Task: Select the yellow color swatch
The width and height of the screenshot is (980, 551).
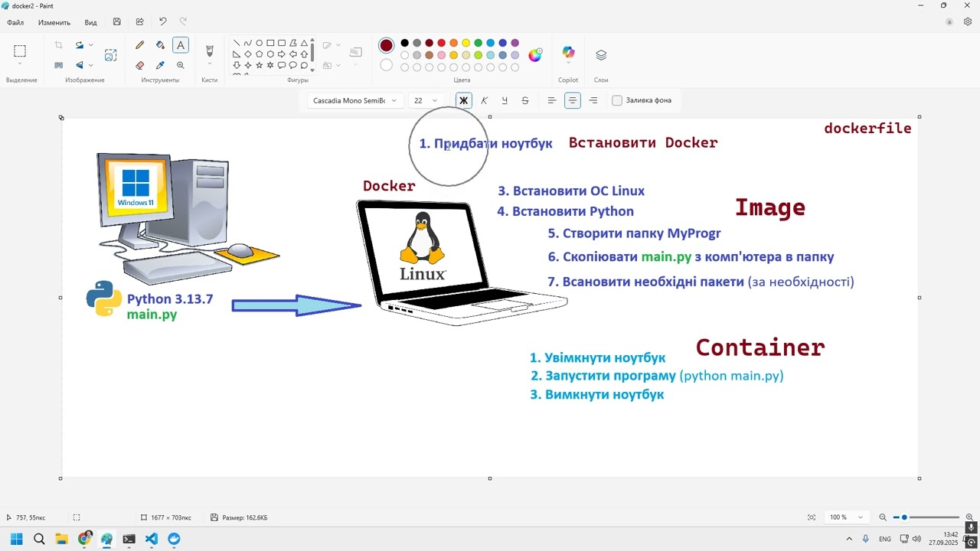Action: pyautogui.click(x=465, y=43)
